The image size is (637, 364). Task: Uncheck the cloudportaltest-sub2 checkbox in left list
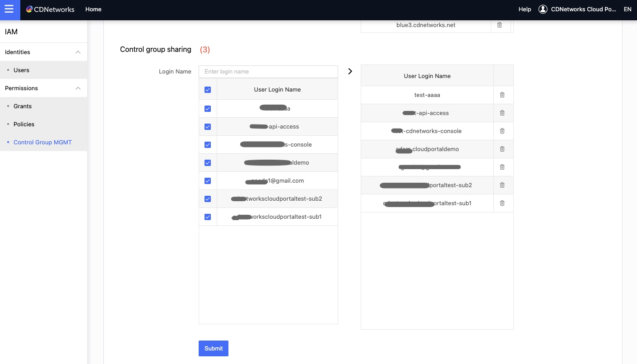[208, 199]
